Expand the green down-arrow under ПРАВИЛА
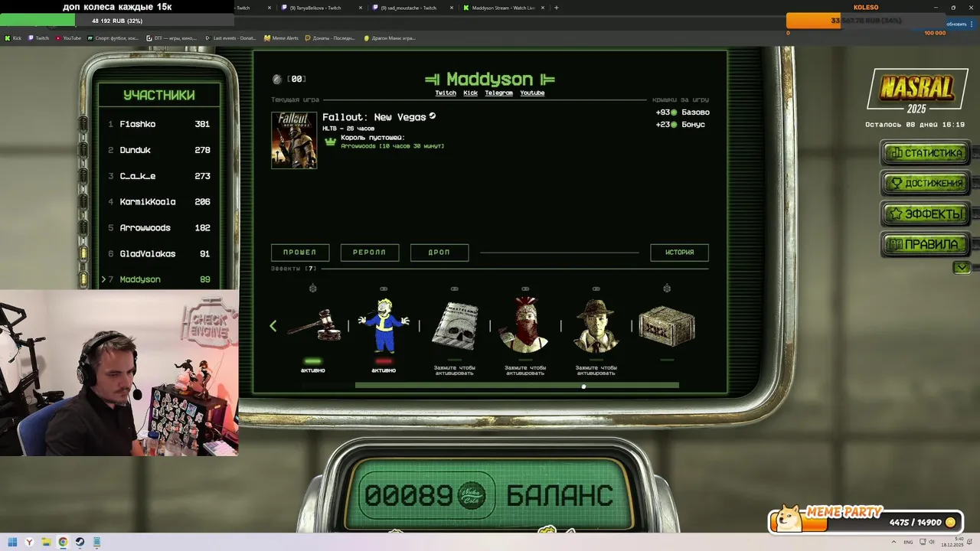The height and width of the screenshot is (551, 980). coord(962,268)
